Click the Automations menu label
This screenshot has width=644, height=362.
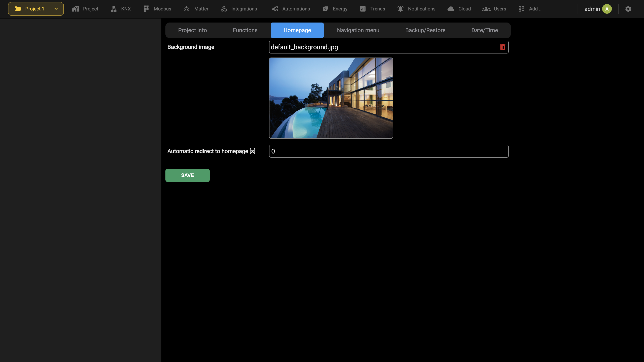coord(296,9)
